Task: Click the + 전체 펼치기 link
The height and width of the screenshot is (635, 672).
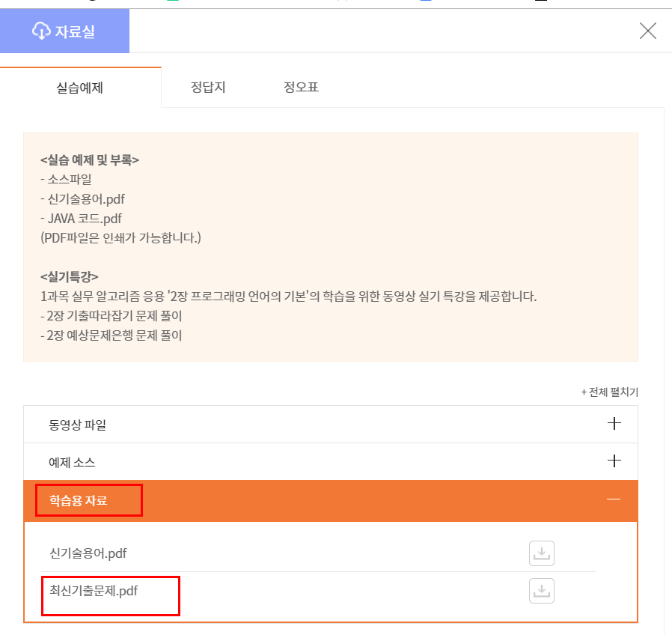Action: tap(609, 392)
